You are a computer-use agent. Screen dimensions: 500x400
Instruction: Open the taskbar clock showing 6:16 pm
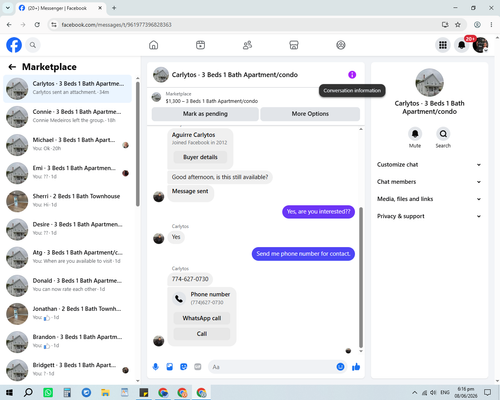click(466, 392)
